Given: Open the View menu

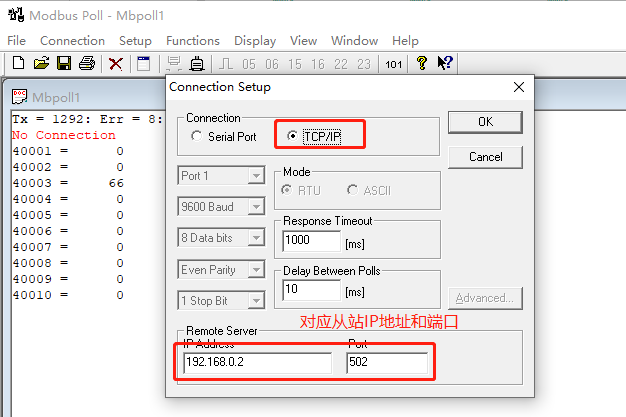Looking at the screenshot, I should click(303, 41).
